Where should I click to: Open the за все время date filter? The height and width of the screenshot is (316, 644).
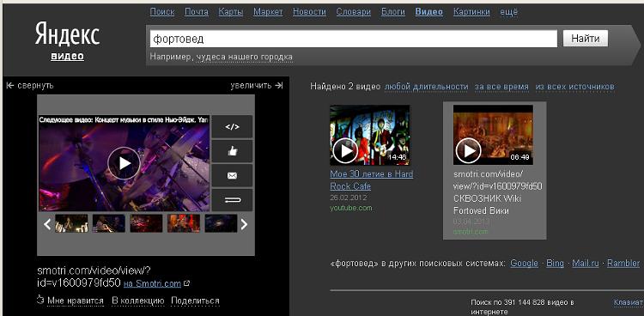pos(501,87)
